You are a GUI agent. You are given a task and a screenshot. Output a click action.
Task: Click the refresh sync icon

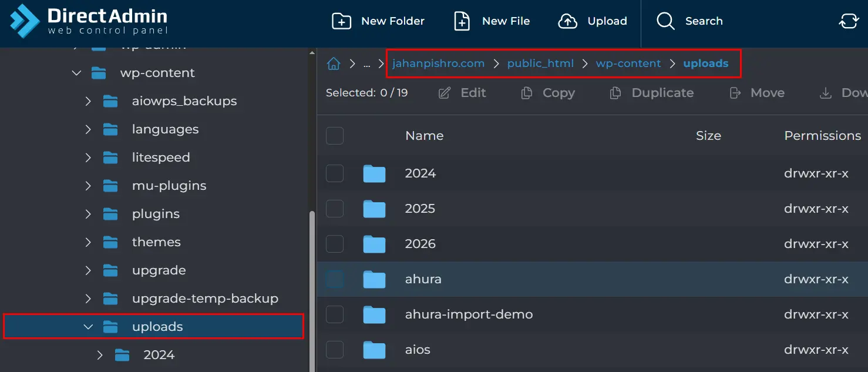coord(849,21)
